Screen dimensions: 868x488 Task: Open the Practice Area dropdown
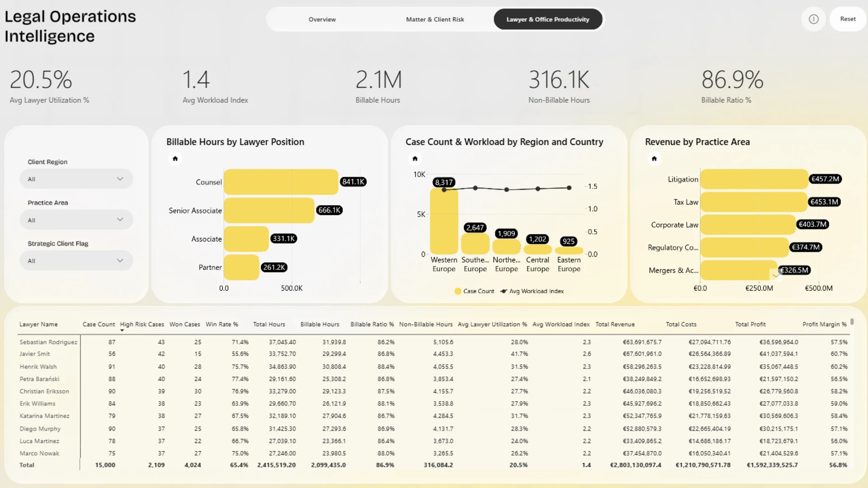click(x=76, y=220)
